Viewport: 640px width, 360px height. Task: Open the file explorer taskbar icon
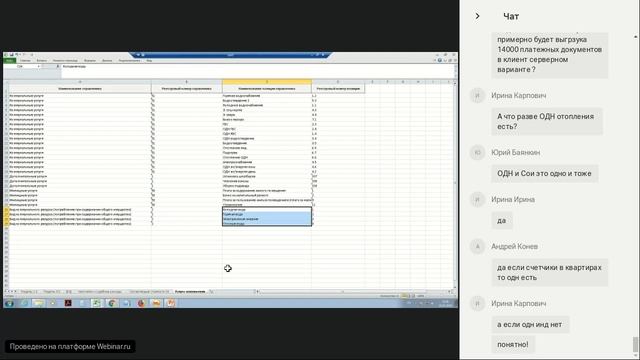38,303
